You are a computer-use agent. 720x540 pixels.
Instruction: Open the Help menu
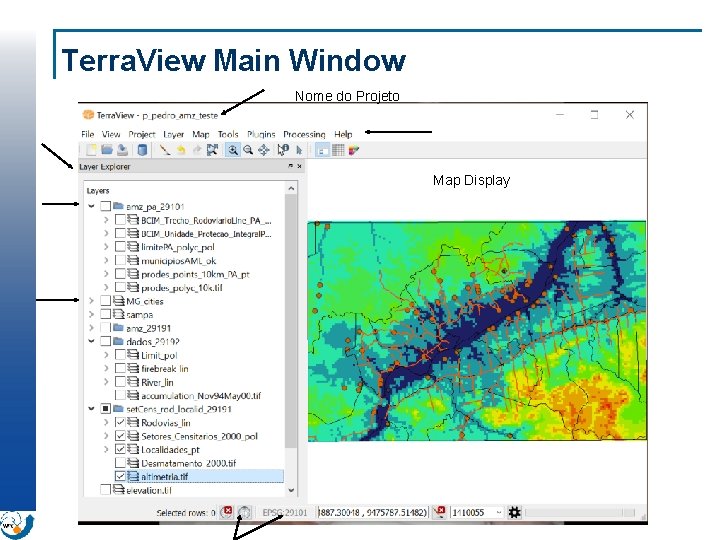tap(343, 135)
